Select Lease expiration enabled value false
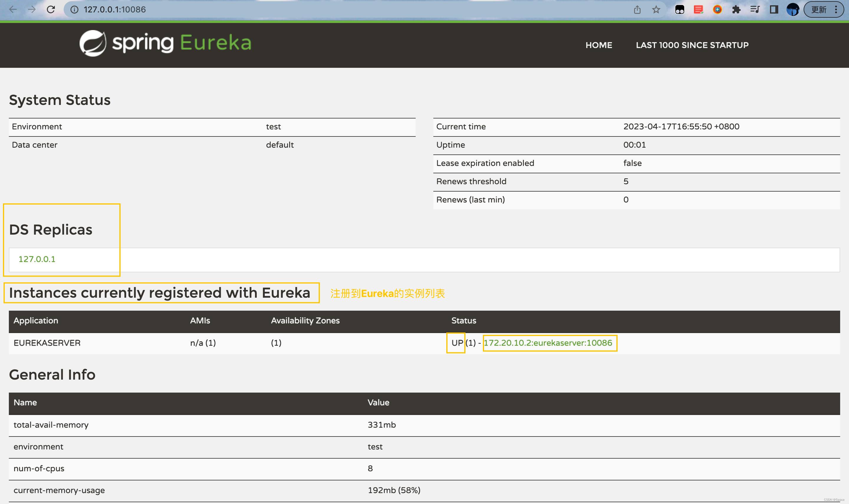Viewport: 849px width, 504px height. coord(632,163)
